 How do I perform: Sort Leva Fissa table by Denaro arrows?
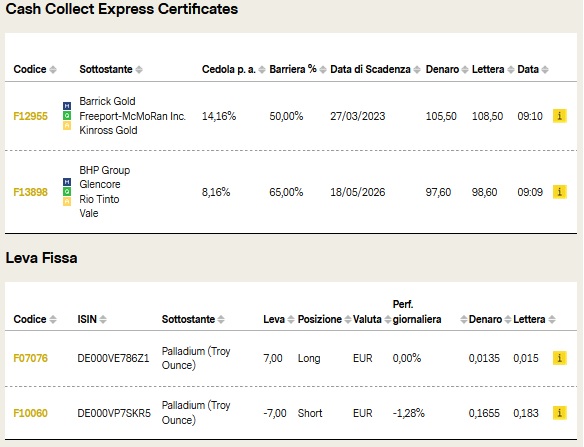[508, 320]
